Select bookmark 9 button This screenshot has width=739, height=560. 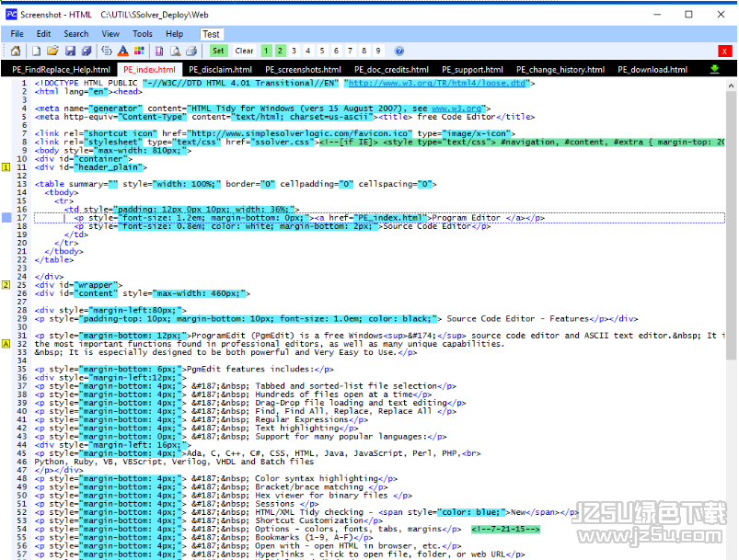[x=378, y=51]
